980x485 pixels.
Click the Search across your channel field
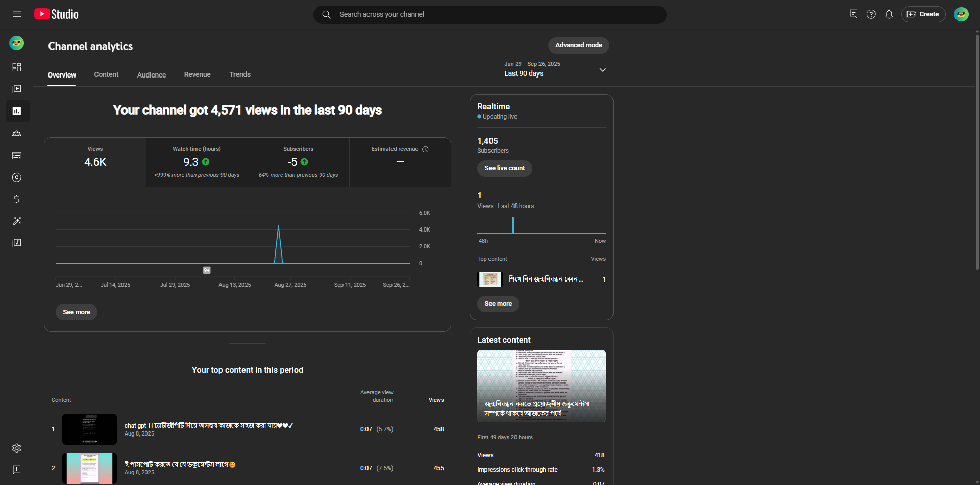pyautogui.click(x=490, y=14)
